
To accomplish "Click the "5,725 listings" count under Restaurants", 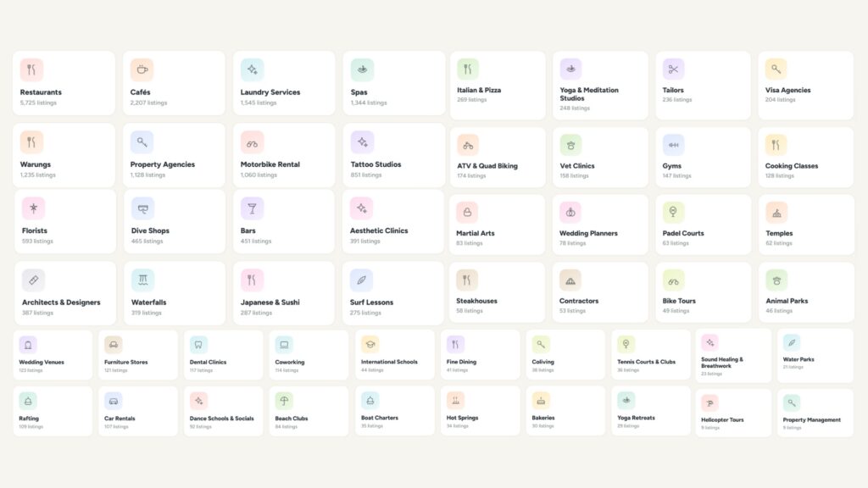I will coord(38,103).
